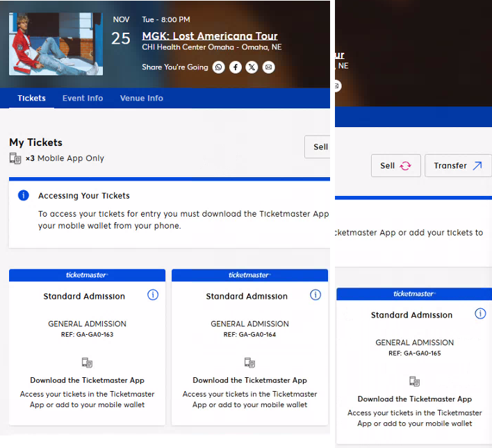Click mobile app icon on ticket GA-GA0-164

pos(249,363)
